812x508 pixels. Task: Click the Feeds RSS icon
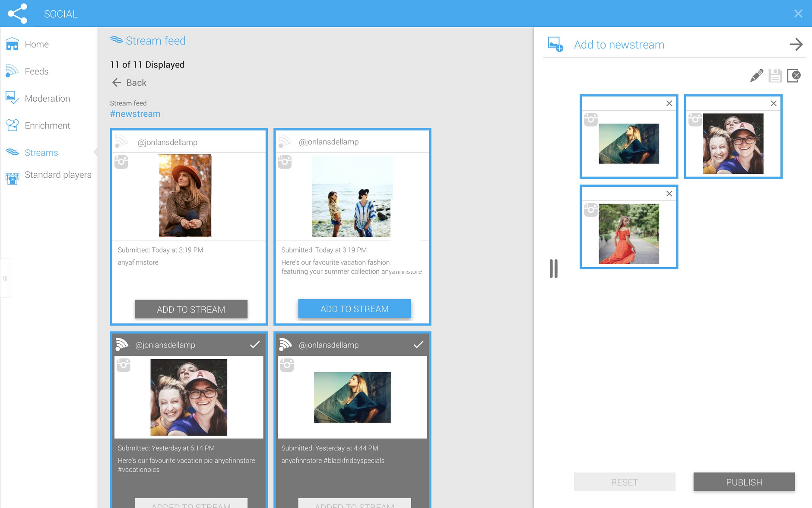click(12, 71)
